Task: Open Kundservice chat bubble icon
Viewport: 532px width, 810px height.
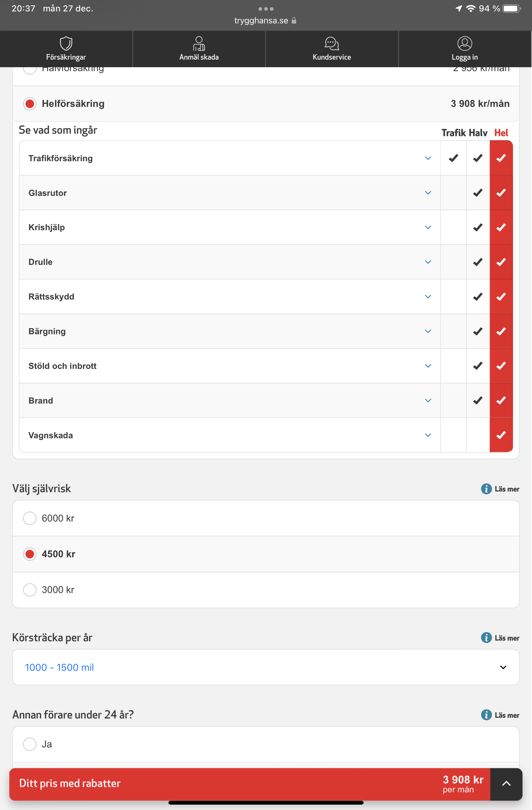Action: [x=332, y=43]
